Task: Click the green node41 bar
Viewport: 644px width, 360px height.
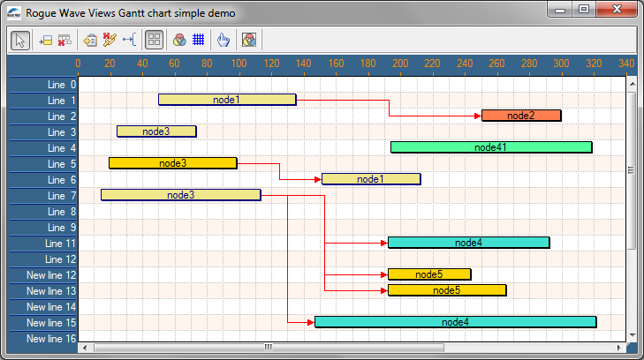Action: [491, 147]
